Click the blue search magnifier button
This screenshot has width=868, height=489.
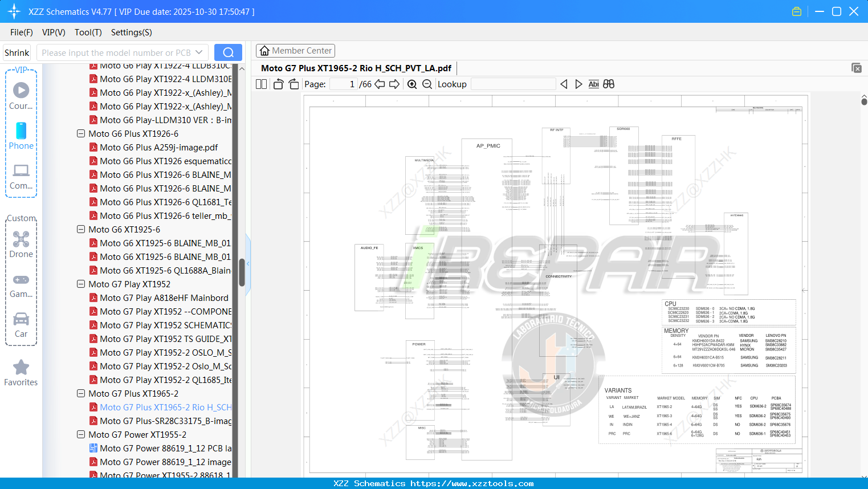coord(228,52)
